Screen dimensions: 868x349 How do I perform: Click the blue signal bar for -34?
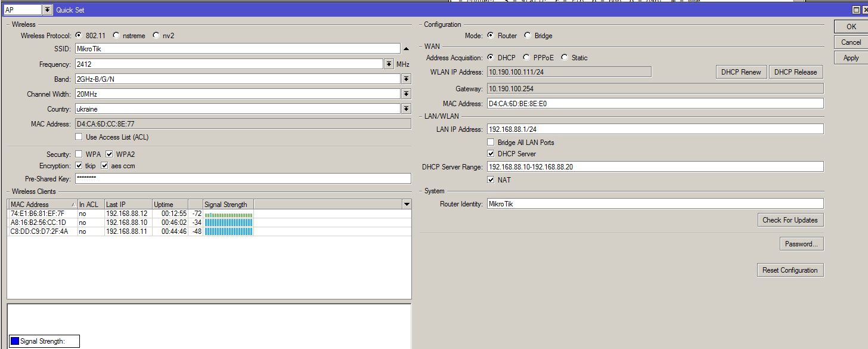tap(228, 223)
